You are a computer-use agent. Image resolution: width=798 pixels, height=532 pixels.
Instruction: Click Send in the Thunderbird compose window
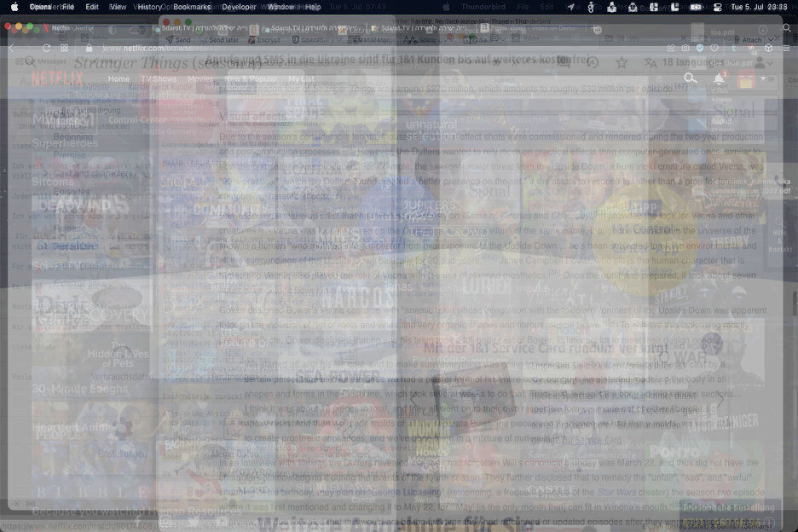pyautogui.click(x=178, y=40)
